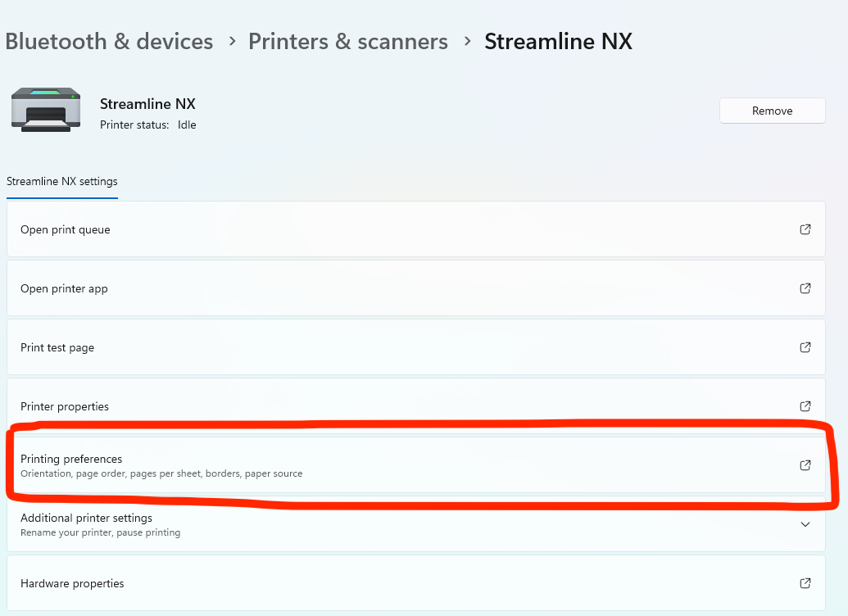Click the Additional printer settings title text

pos(86,519)
